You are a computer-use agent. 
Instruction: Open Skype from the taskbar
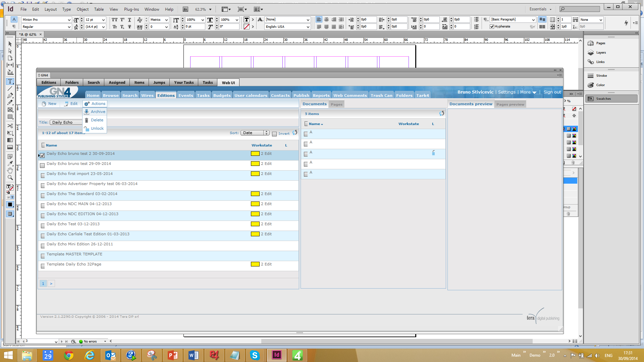[x=255, y=355]
